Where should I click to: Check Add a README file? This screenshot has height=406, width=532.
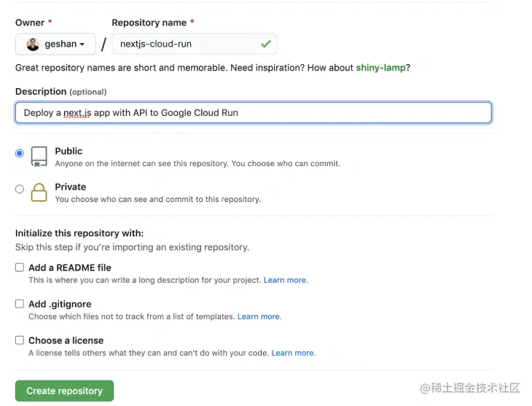pos(20,268)
